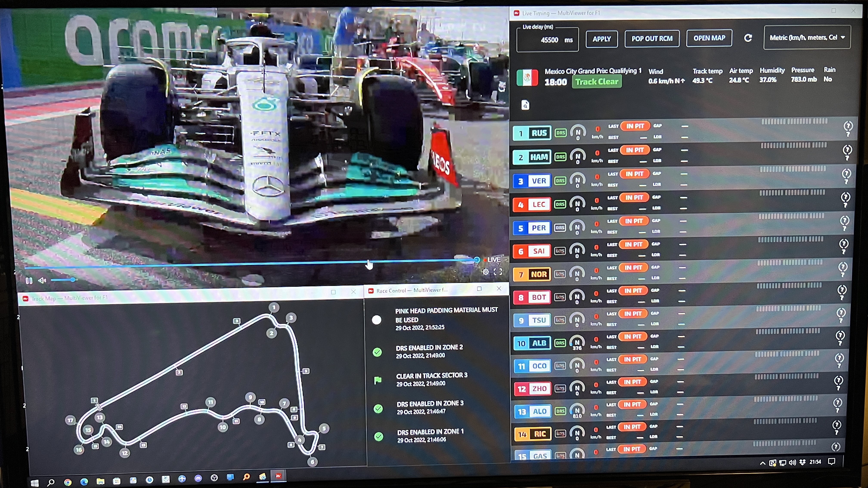The height and width of the screenshot is (488, 868).
Task: Open Discord from the taskbar
Action: click(x=198, y=478)
